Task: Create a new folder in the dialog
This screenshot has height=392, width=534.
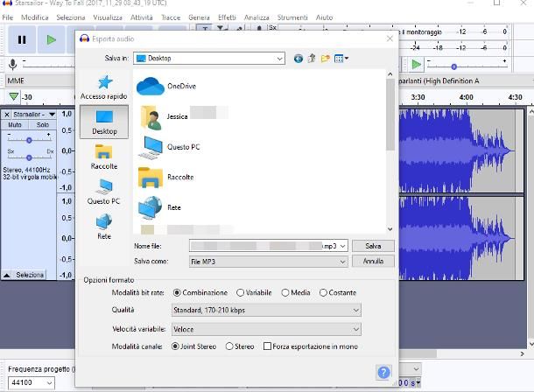Action: pyautogui.click(x=326, y=59)
